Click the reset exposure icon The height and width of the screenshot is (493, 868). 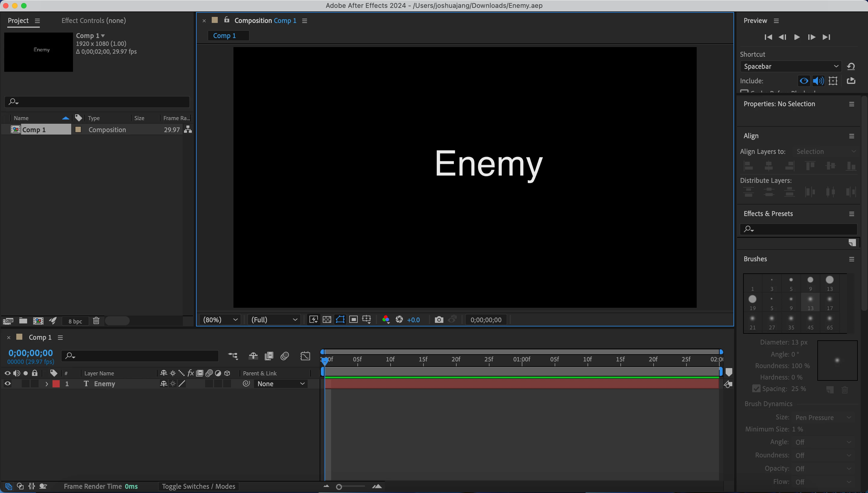tap(399, 320)
